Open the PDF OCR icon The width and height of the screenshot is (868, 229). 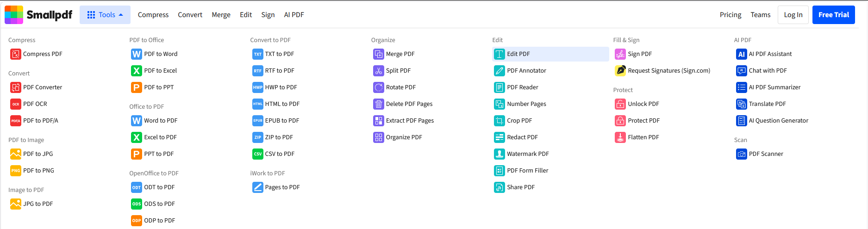(16, 104)
